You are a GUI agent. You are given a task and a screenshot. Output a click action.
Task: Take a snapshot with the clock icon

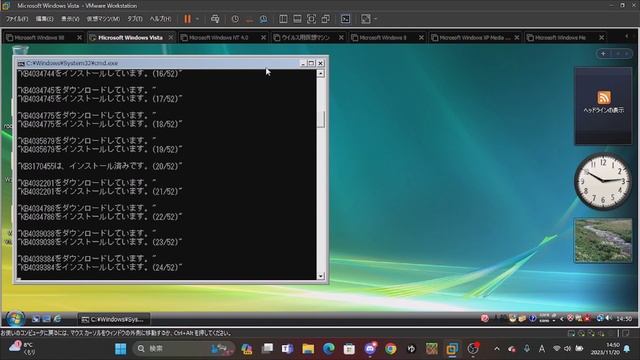click(x=235, y=19)
